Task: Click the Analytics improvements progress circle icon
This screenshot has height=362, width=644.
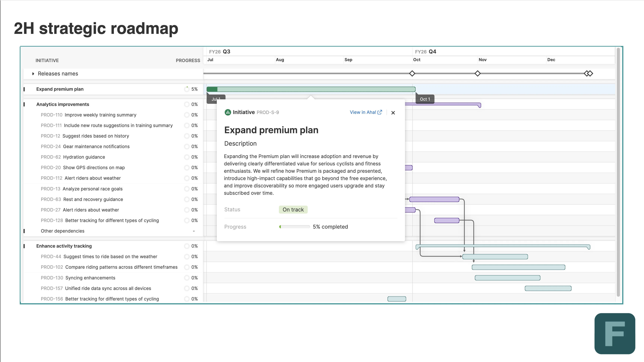Action: [x=187, y=104]
